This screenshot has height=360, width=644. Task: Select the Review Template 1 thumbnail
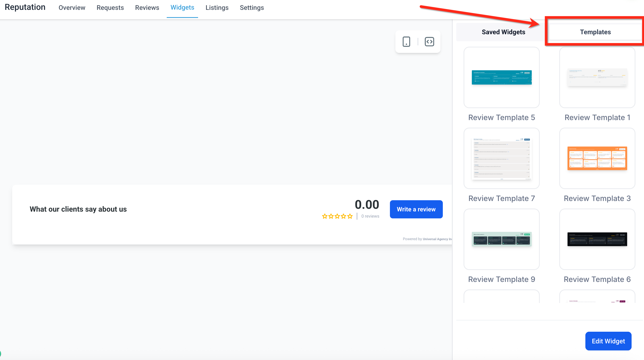tap(597, 77)
